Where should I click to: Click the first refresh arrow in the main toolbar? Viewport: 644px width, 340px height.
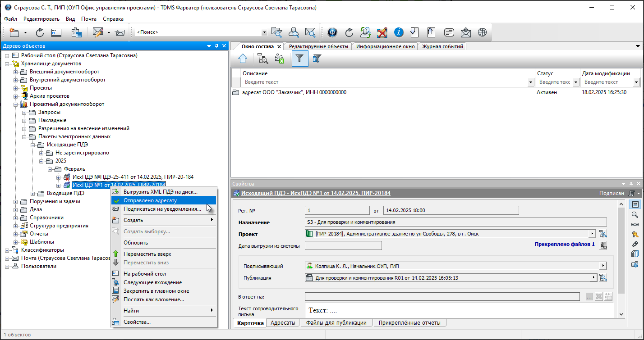coord(40,32)
